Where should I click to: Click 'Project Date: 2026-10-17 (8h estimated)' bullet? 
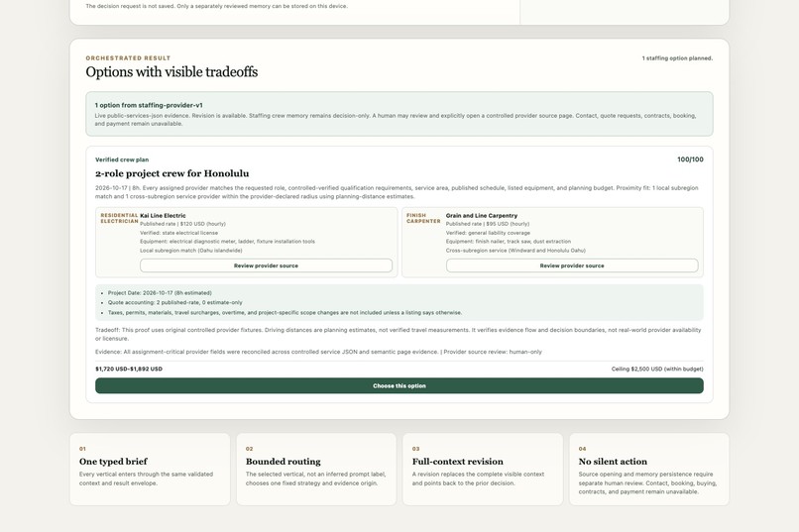tap(160, 292)
